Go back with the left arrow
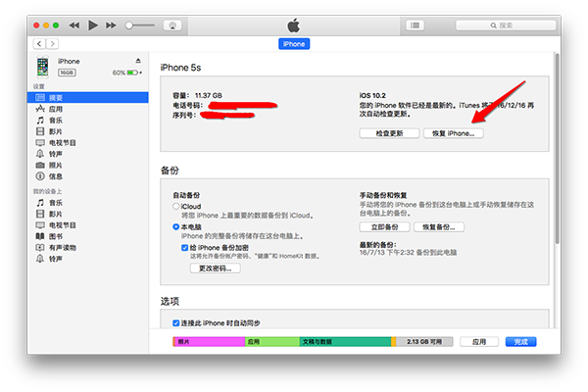The width and height of the screenshot is (588, 392). click(39, 44)
